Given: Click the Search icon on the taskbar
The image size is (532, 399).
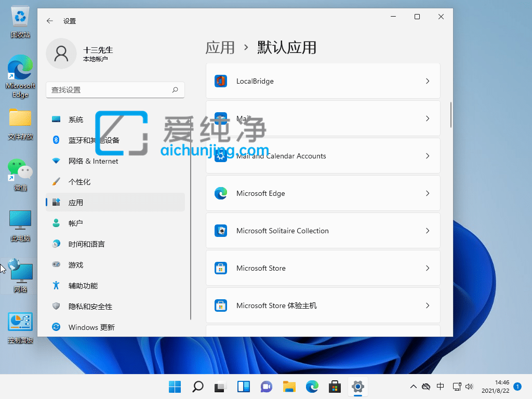Looking at the screenshot, I should pos(197,387).
